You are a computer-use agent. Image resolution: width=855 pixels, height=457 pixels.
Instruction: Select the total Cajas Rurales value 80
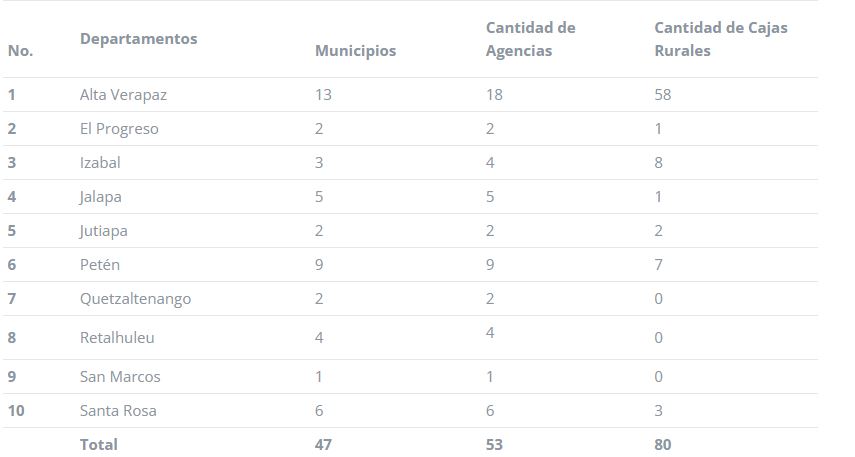[x=663, y=444]
